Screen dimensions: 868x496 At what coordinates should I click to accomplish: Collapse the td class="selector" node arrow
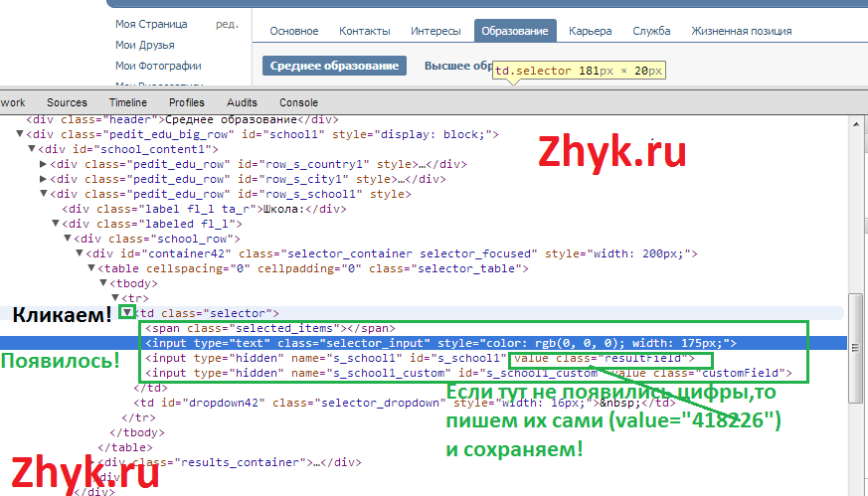(x=126, y=312)
